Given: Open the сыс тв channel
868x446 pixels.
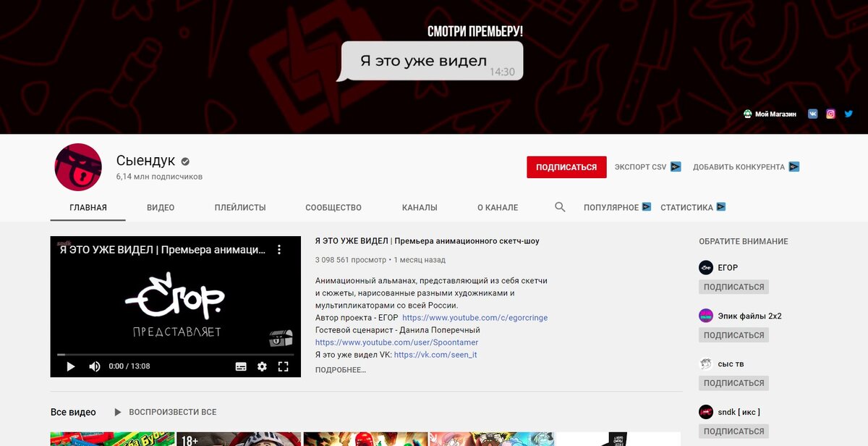Looking at the screenshot, I should [x=731, y=363].
